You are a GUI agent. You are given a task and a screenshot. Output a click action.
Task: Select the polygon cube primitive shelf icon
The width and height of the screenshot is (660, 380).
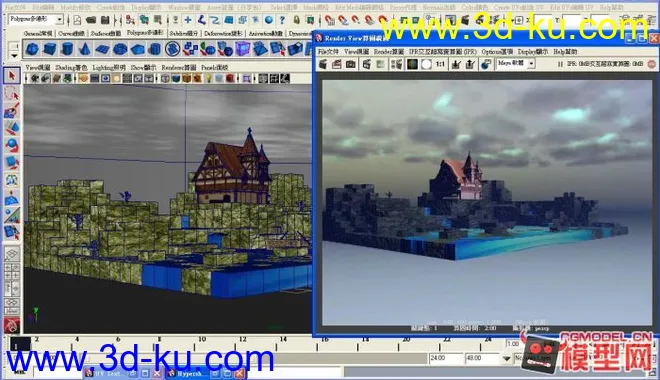coord(49,49)
